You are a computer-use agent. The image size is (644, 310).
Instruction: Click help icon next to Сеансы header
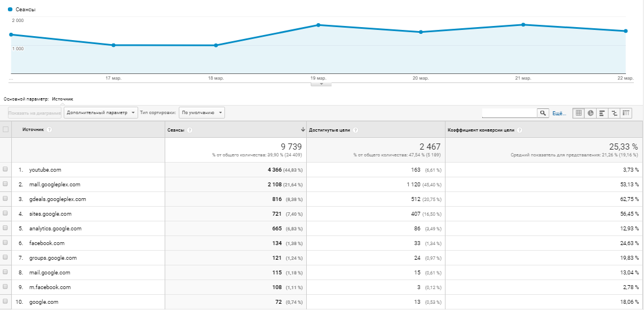pos(189,130)
